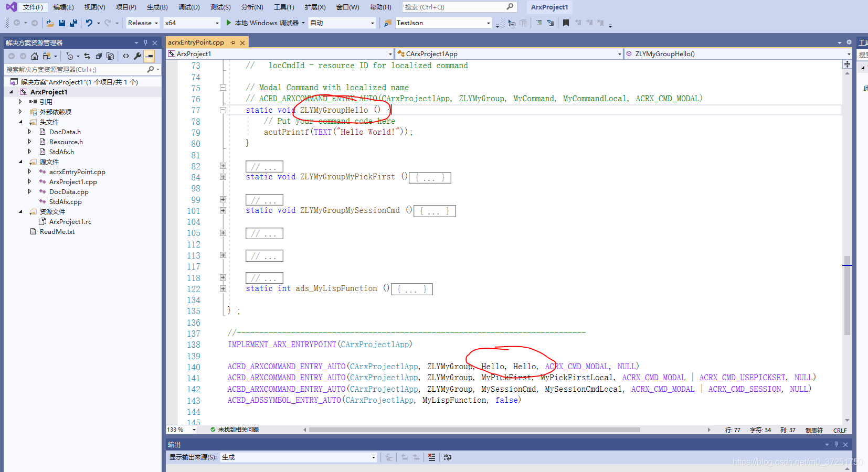
Task: Pin the 输出 output window
Action: tap(837, 444)
